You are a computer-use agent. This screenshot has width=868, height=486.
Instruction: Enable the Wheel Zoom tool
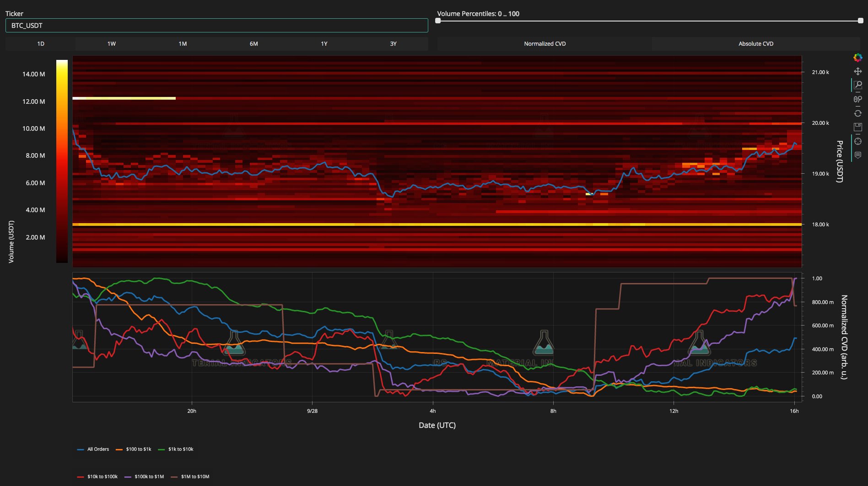coord(857,99)
